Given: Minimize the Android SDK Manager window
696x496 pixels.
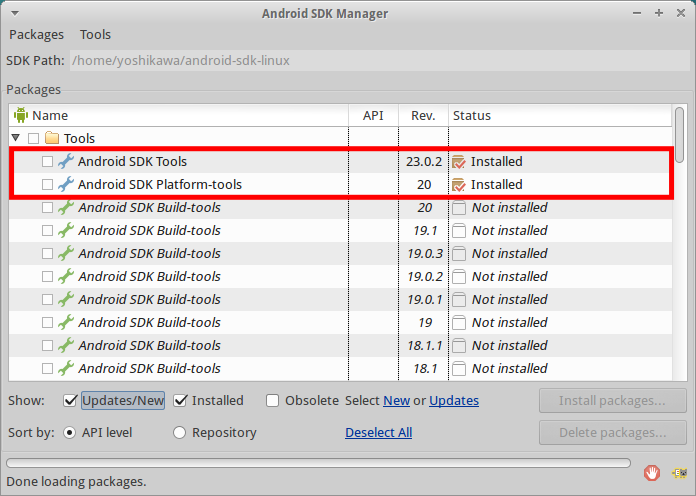Looking at the screenshot, I should point(637,13).
